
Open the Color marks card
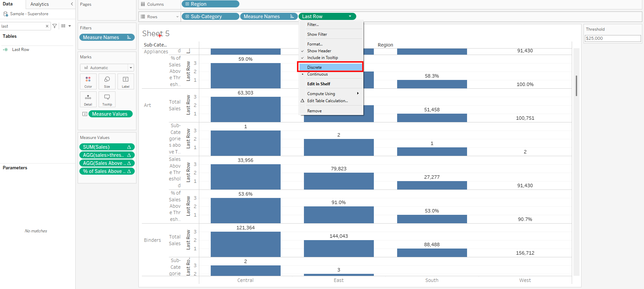[x=88, y=82]
